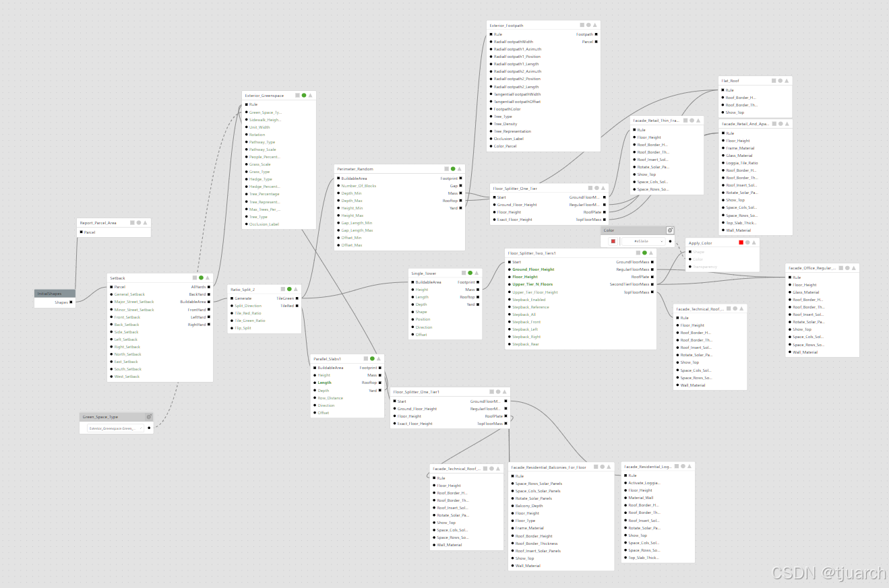Select the Flat_Roof node title
Viewport: 889px width, 588px height.
731,80
